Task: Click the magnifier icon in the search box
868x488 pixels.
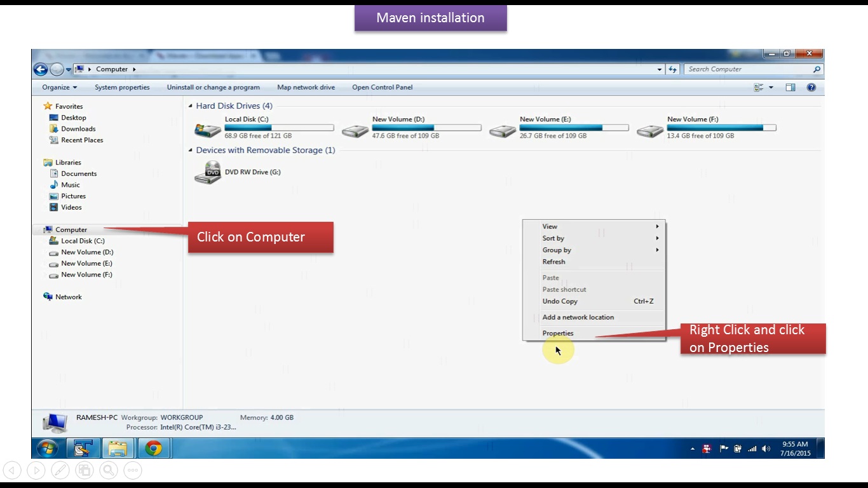Action: pos(817,69)
